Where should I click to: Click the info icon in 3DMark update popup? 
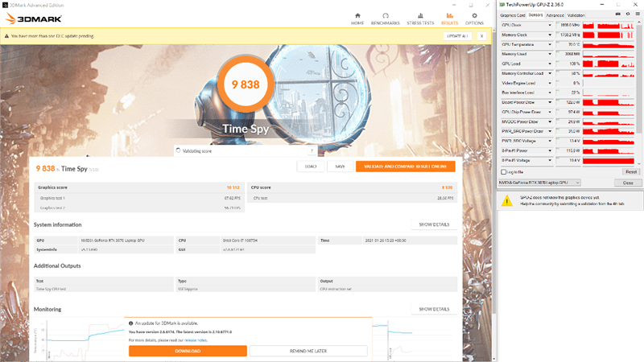(x=131, y=323)
